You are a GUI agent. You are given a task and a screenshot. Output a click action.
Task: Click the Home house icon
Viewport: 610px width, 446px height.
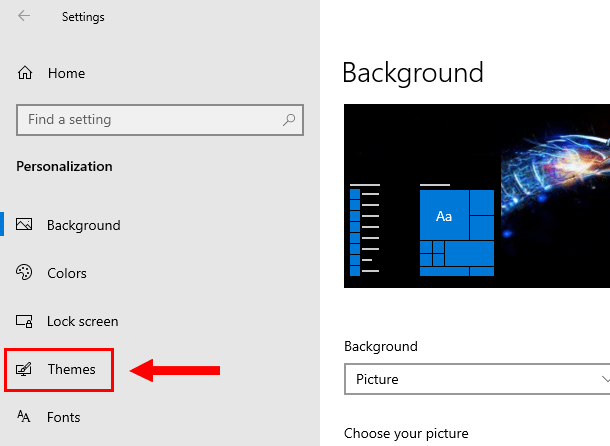point(25,73)
